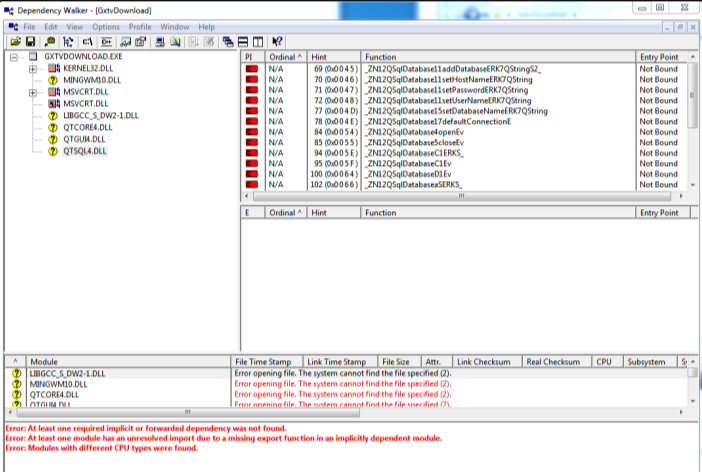The image size is (702, 472).
Task: Expand the first MSVCRT.DLL tree node
Action: (x=35, y=92)
